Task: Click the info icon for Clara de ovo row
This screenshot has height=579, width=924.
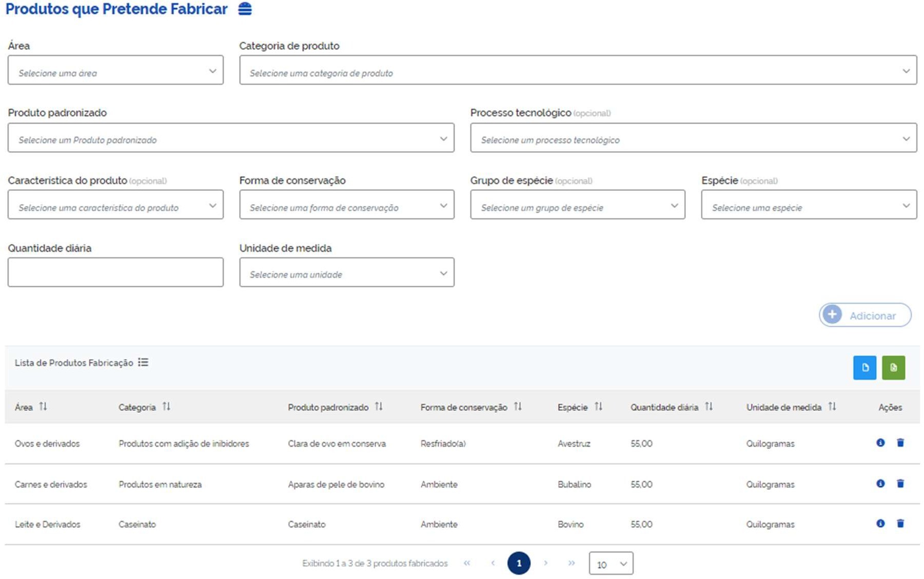Action: point(880,443)
